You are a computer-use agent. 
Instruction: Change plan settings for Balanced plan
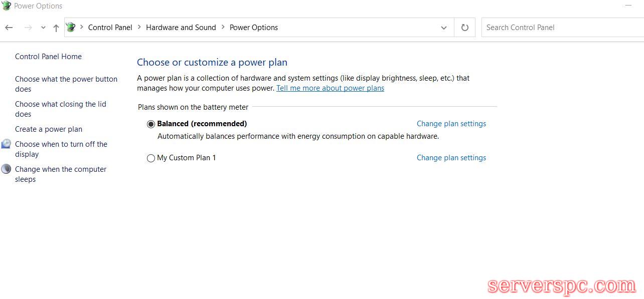click(x=451, y=124)
